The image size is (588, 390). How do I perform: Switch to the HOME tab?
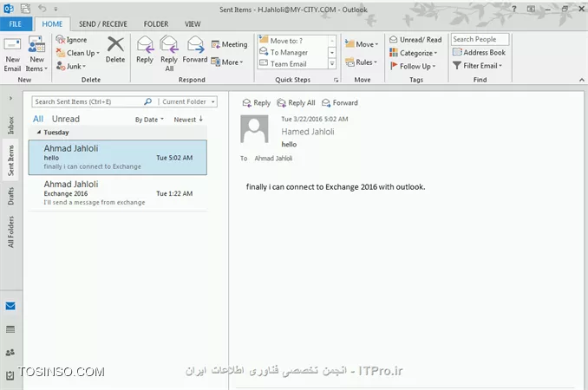pos(52,24)
